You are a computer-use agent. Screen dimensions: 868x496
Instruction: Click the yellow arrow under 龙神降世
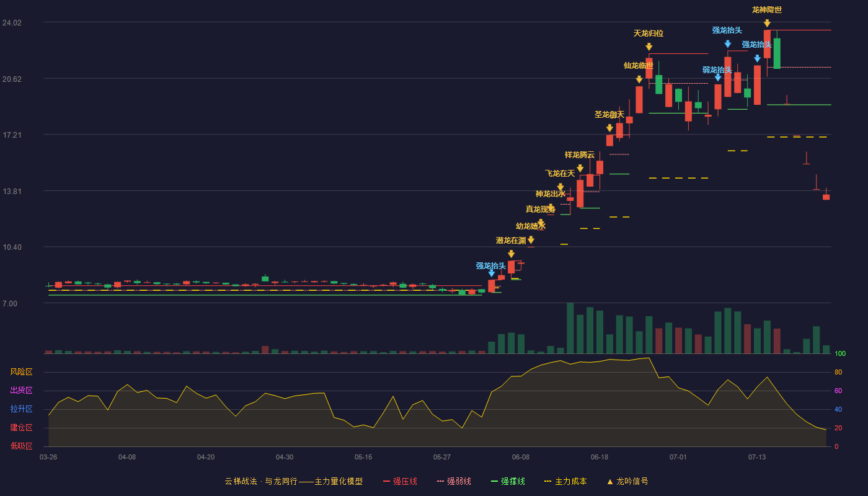[767, 23]
